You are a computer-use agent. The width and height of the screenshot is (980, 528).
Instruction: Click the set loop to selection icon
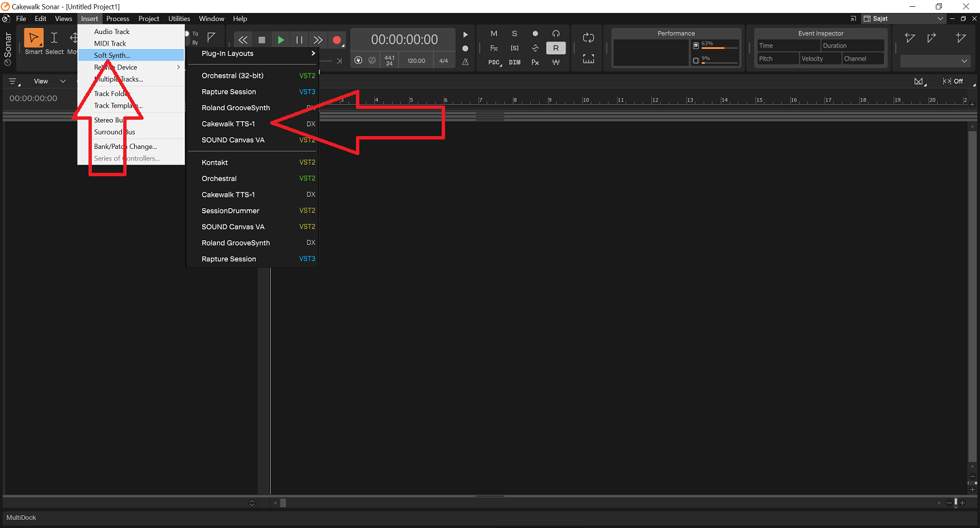click(589, 59)
